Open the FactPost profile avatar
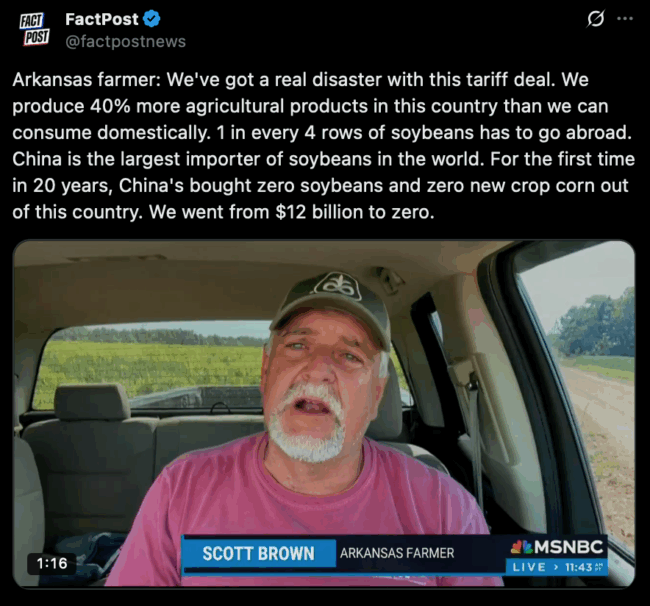The width and height of the screenshot is (650, 606). (34, 29)
